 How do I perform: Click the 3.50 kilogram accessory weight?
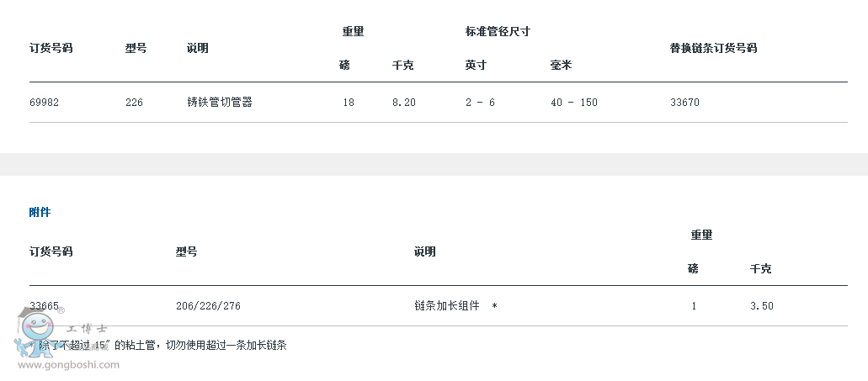coord(762,306)
